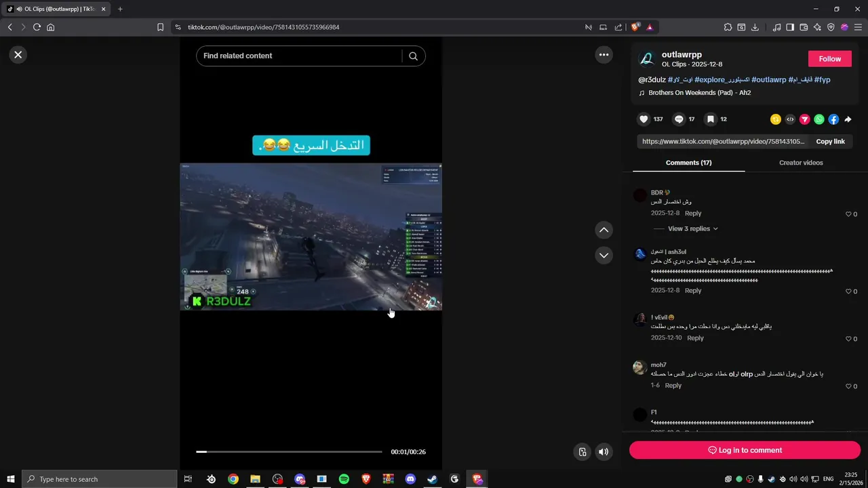This screenshot has width=868, height=488.
Task: Open the Brave Wallet icon
Action: point(804,27)
